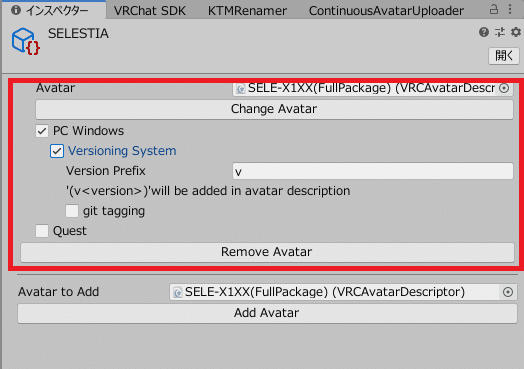Image resolution: width=524 pixels, height=369 pixels.
Task: Click the Change Avatar button
Action: 274,109
